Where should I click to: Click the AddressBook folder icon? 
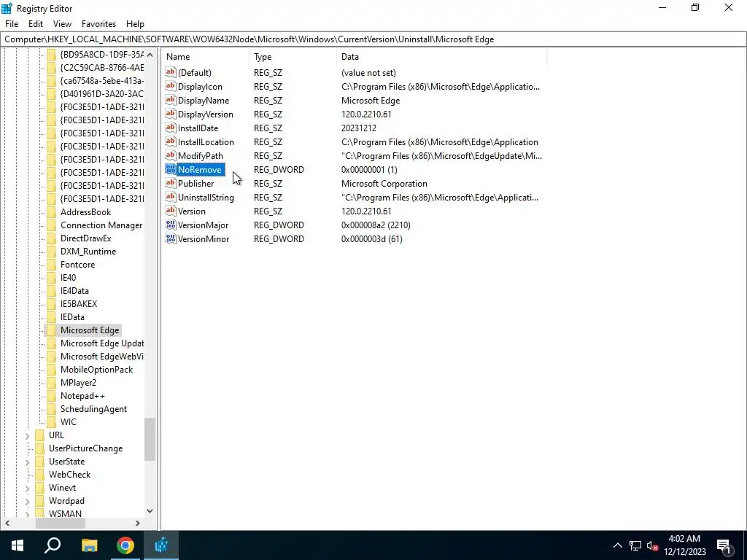[x=52, y=212]
